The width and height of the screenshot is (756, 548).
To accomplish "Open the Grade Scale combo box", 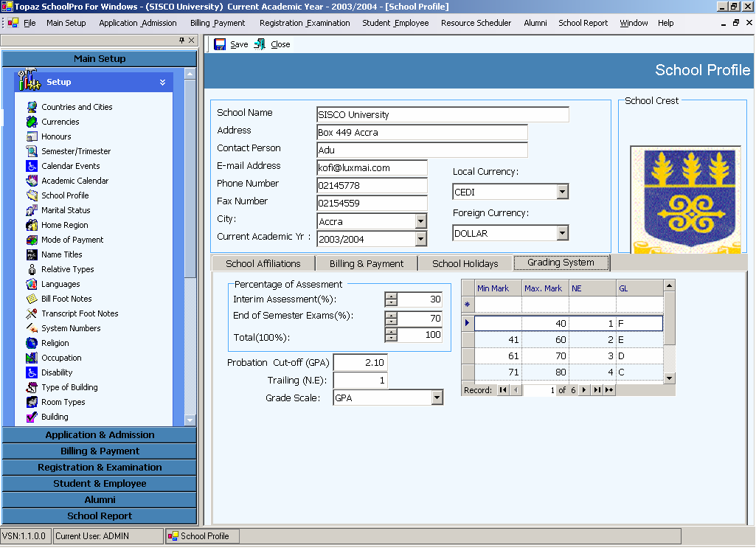I will [x=437, y=398].
